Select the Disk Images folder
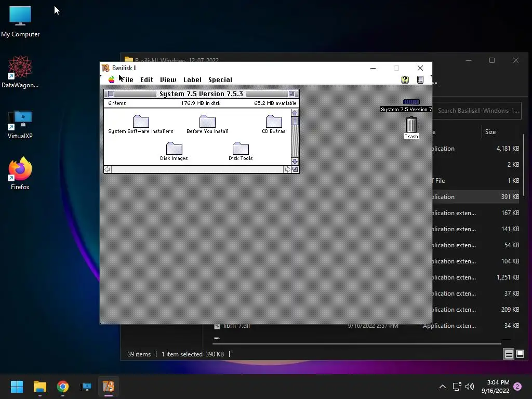Viewport: 532px width, 399px height. tap(174, 151)
